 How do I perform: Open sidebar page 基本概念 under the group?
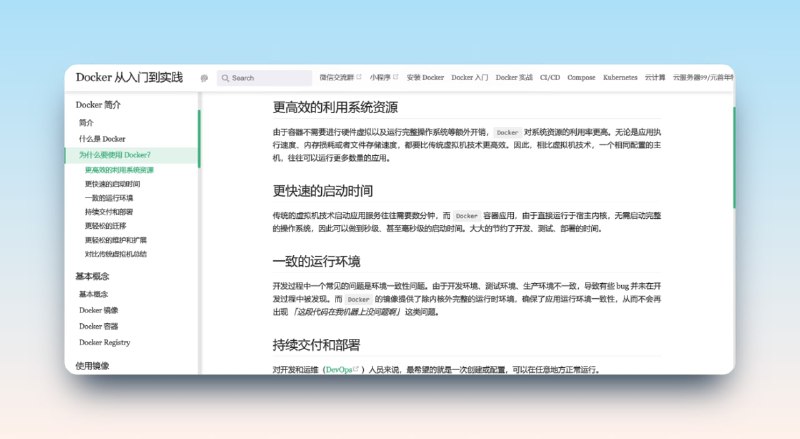click(x=93, y=294)
